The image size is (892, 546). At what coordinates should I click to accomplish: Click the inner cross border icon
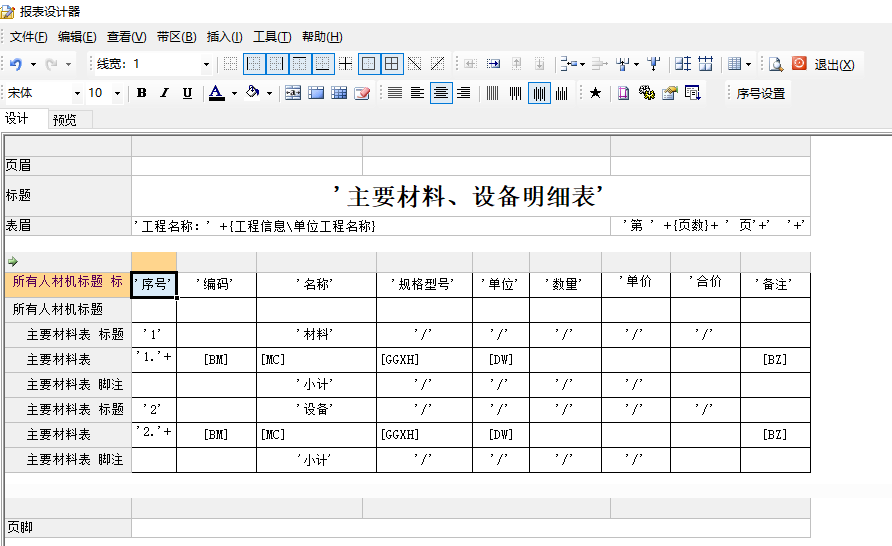345,64
